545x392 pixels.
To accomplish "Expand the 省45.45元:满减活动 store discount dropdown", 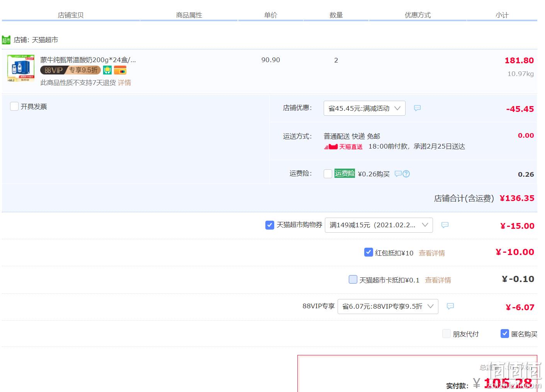I will (365, 108).
